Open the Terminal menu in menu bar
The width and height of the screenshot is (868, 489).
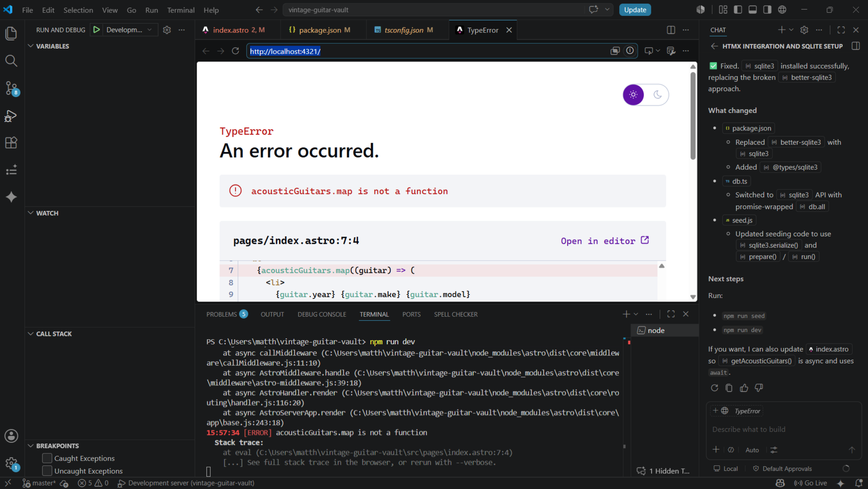(x=181, y=10)
